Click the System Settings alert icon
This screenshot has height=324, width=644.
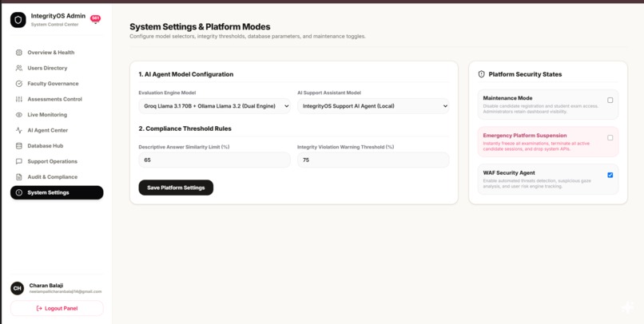tap(19, 193)
